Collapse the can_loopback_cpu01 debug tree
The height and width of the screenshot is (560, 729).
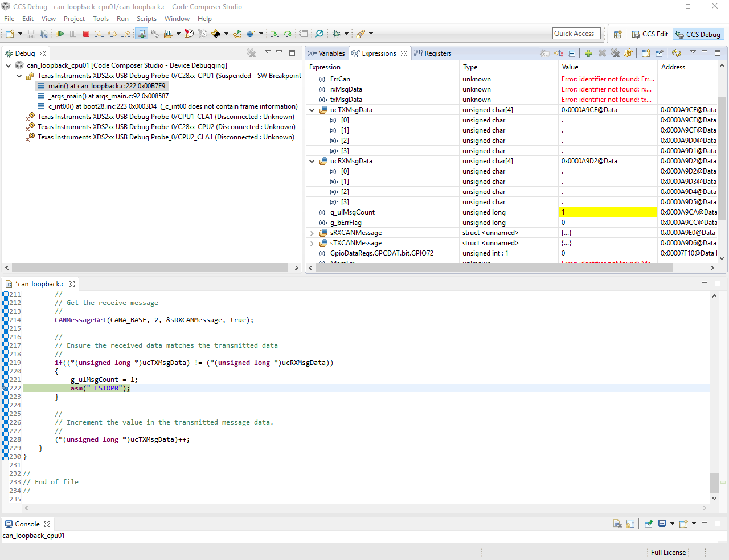[x=9, y=65]
